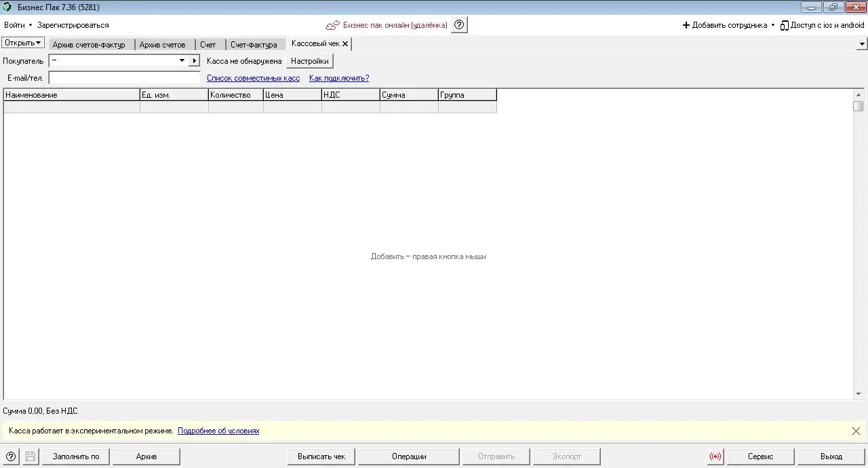This screenshot has height=468, width=868.
Task: Open the Открыть dropdown menu
Action: click(23, 43)
